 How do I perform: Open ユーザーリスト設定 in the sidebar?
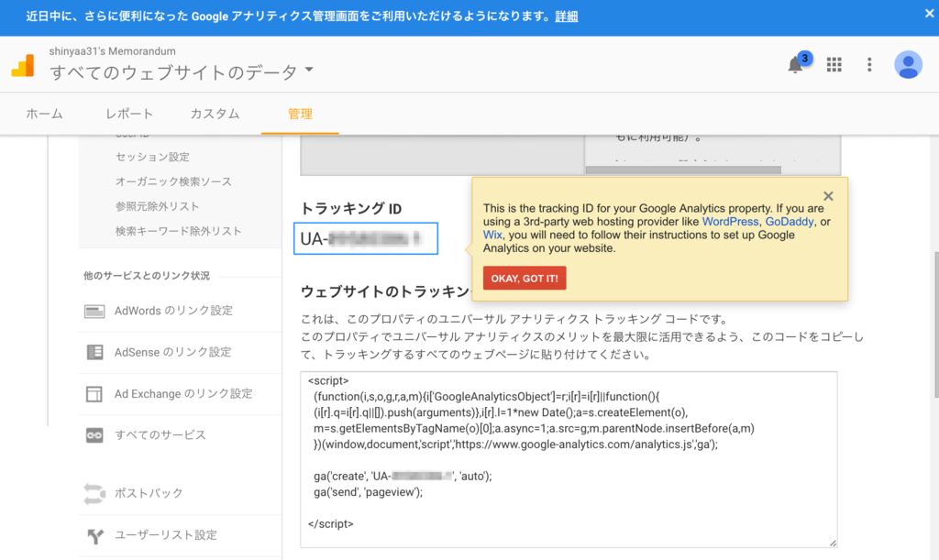166,534
